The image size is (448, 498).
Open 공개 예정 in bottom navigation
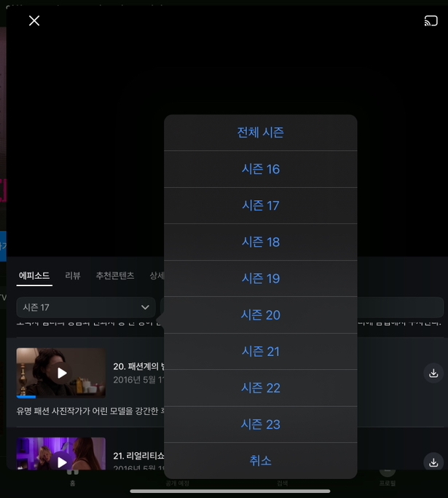pyautogui.click(x=177, y=483)
